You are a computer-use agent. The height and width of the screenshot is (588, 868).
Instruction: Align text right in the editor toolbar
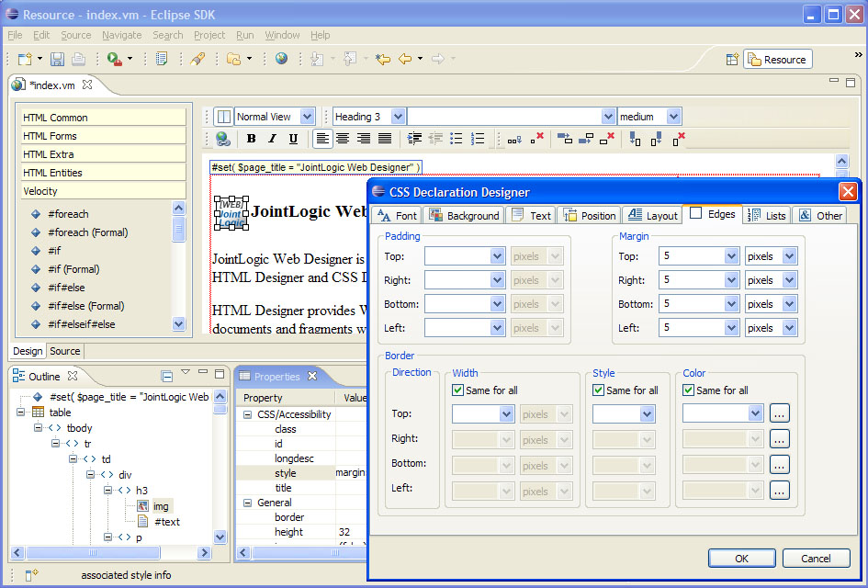[x=364, y=139]
